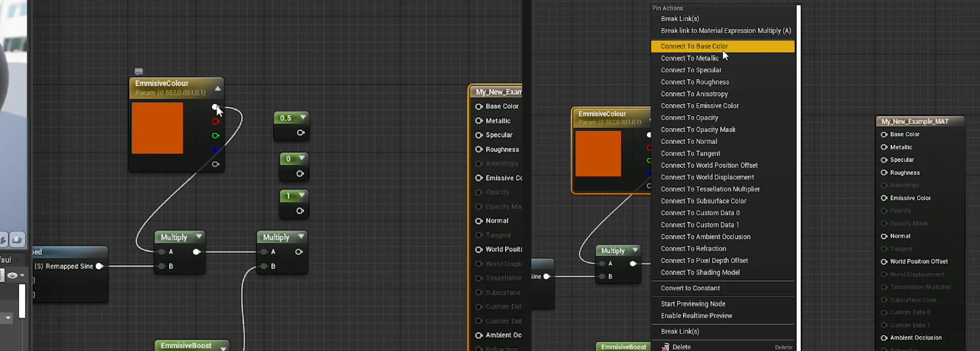Screen dimensions: 980x351
Task: Click the context menu vertical scrollbar
Action: click(x=798, y=178)
